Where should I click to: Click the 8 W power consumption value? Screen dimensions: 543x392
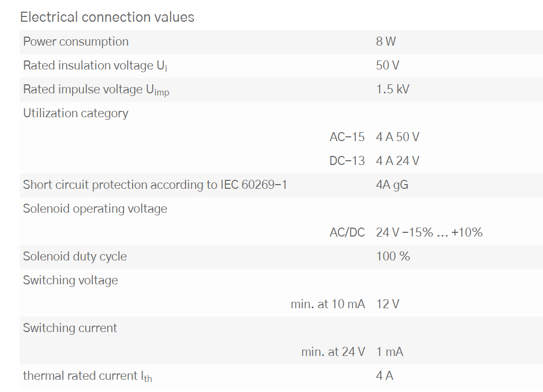tap(386, 41)
